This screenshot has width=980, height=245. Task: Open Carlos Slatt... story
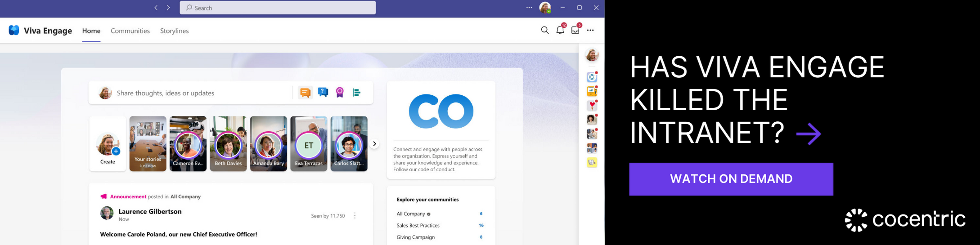[349, 144]
